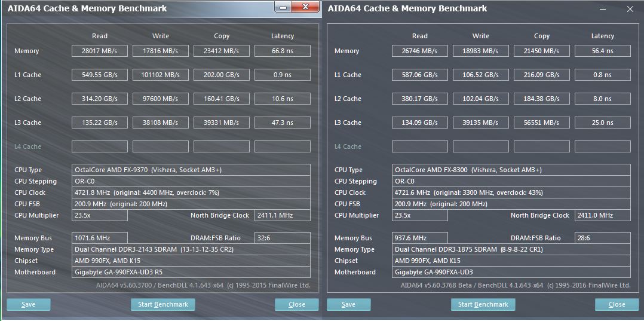Click North Bridge Clock value 2411.1 MHz
Image resolution: width=644 pixels, height=321 pixels.
[283, 215]
